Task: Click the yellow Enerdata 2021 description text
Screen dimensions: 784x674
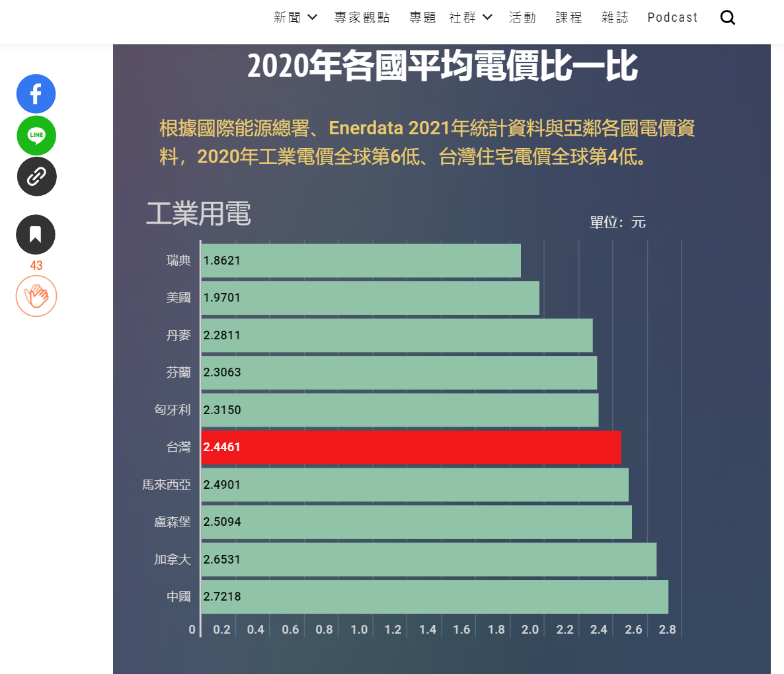Action: tap(428, 143)
